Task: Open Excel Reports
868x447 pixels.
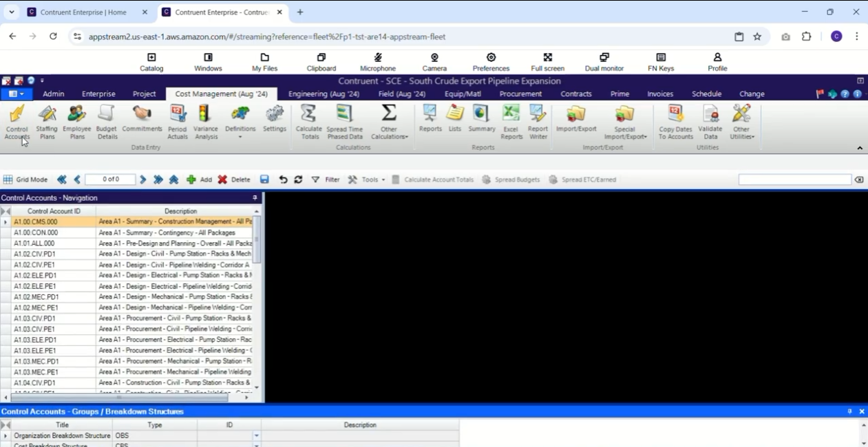Action: pos(511,122)
